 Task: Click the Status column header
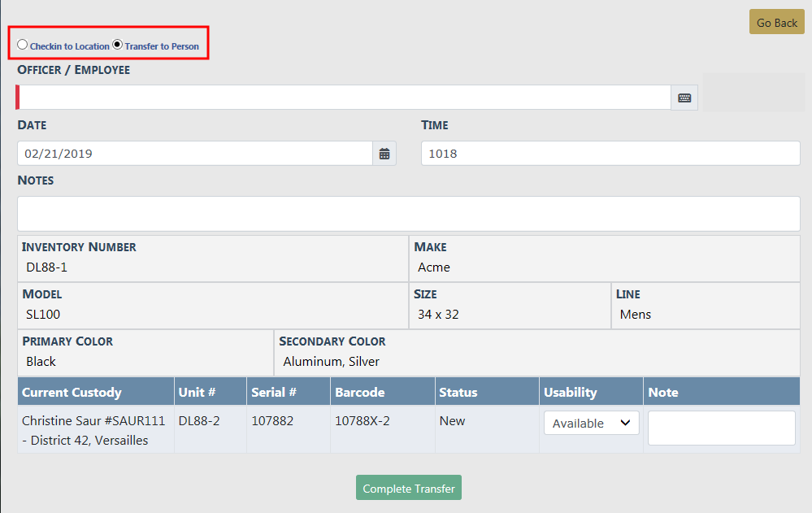pos(458,392)
